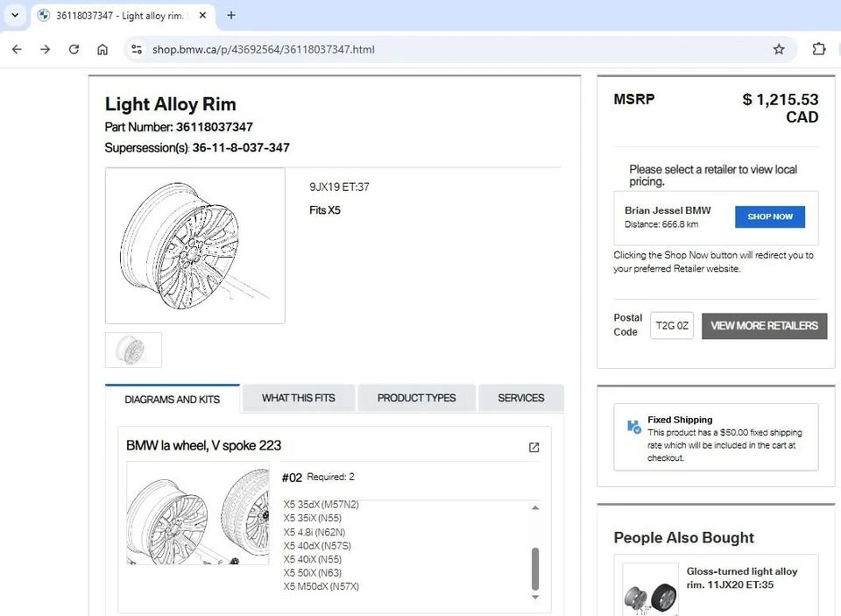
Task: Click the fitment list scrollbar thumb
Action: pos(534,569)
